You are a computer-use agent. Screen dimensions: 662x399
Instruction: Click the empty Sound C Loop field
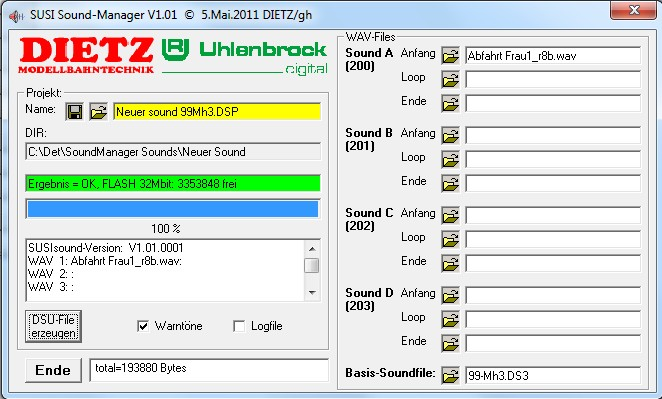(553, 239)
